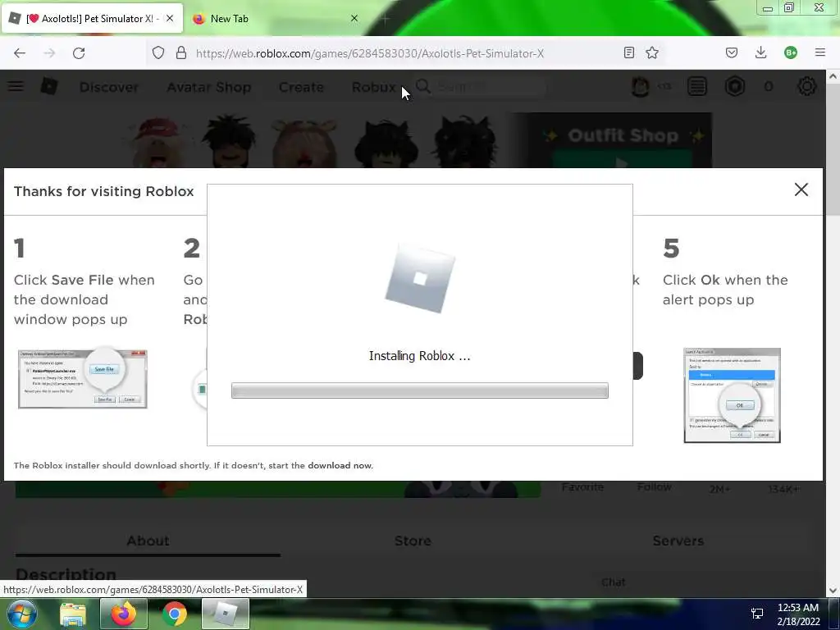Reload the page with the refresh icon

pos(79,53)
